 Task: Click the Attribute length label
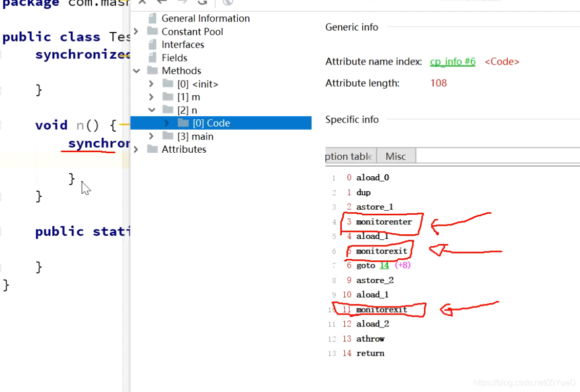click(363, 83)
